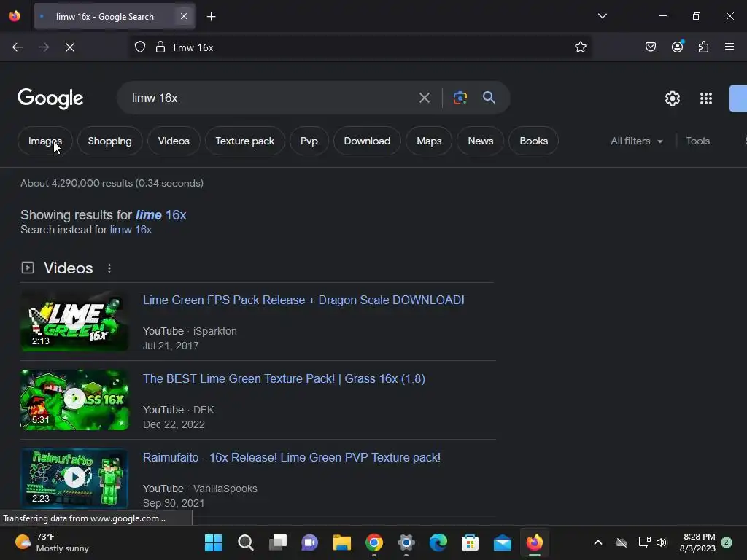
Task: Open the Windows Start menu
Action: [x=213, y=542]
